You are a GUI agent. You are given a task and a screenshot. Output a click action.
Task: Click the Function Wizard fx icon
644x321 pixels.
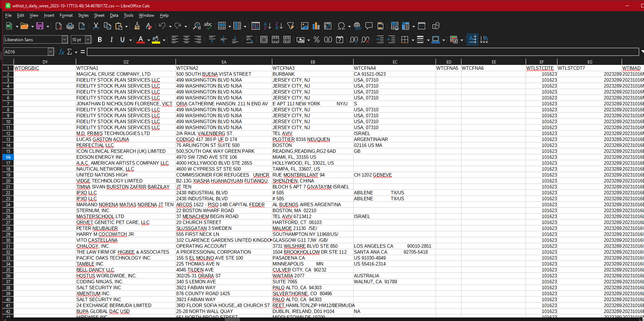61,52
